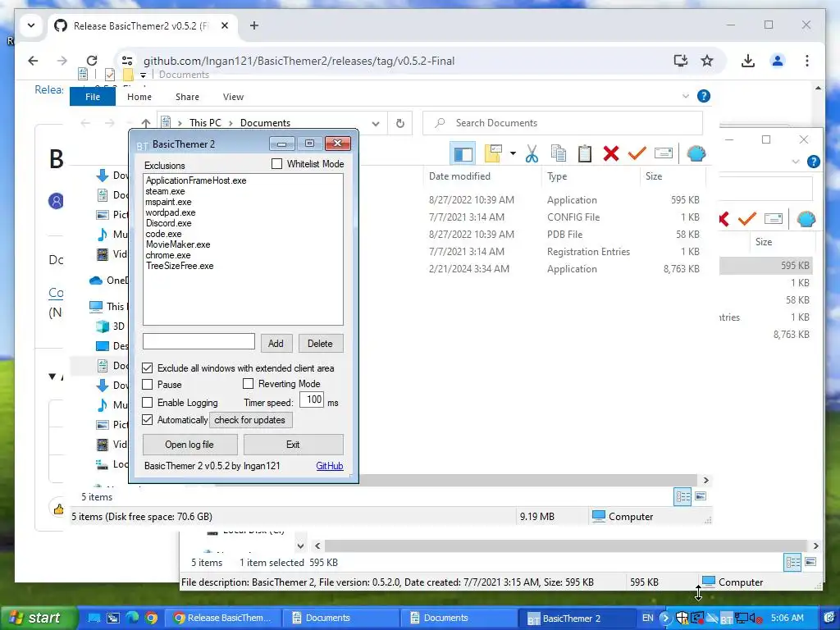Image resolution: width=840 pixels, height=630 pixels.
Task: Switch front Documents window to details view
Action: 683,496
